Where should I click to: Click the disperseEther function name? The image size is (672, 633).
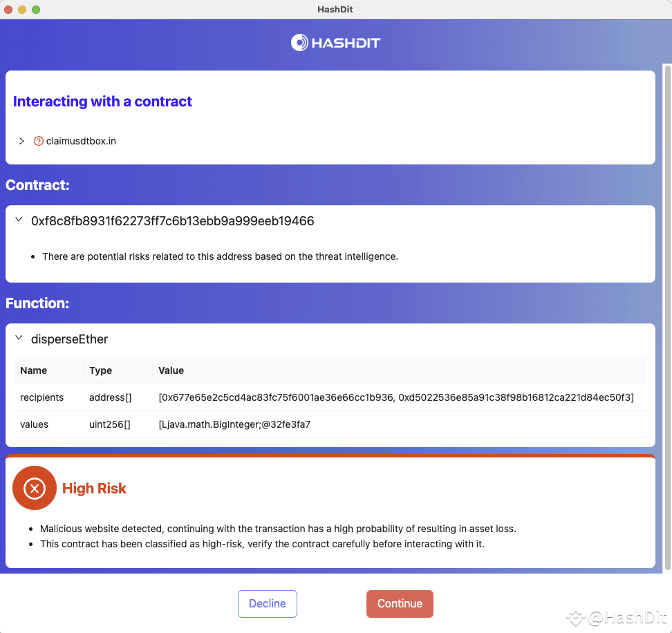pos(69,339)
